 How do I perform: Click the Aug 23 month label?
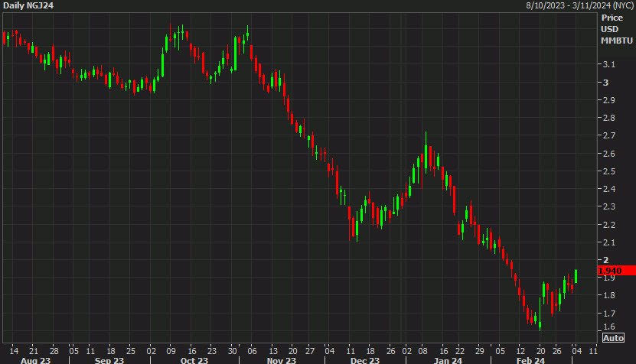click(35, 360)
